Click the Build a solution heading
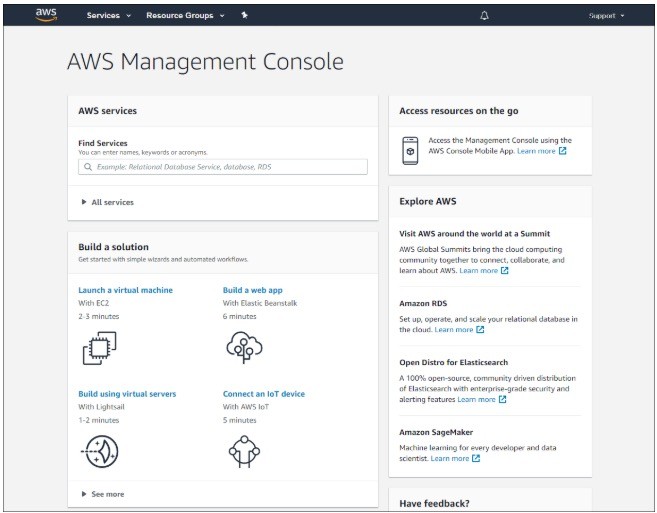 (x=114, y=247)
